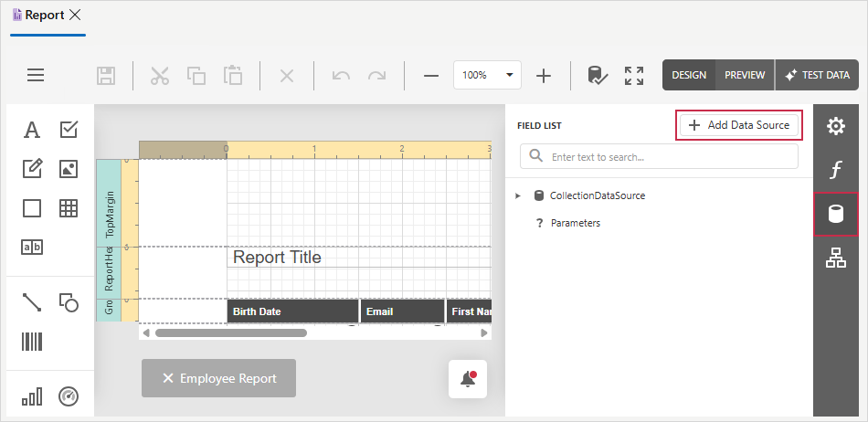The image size is (868, 422).
Task: Select the Parameters tree item
Action: tap(575, 223)
